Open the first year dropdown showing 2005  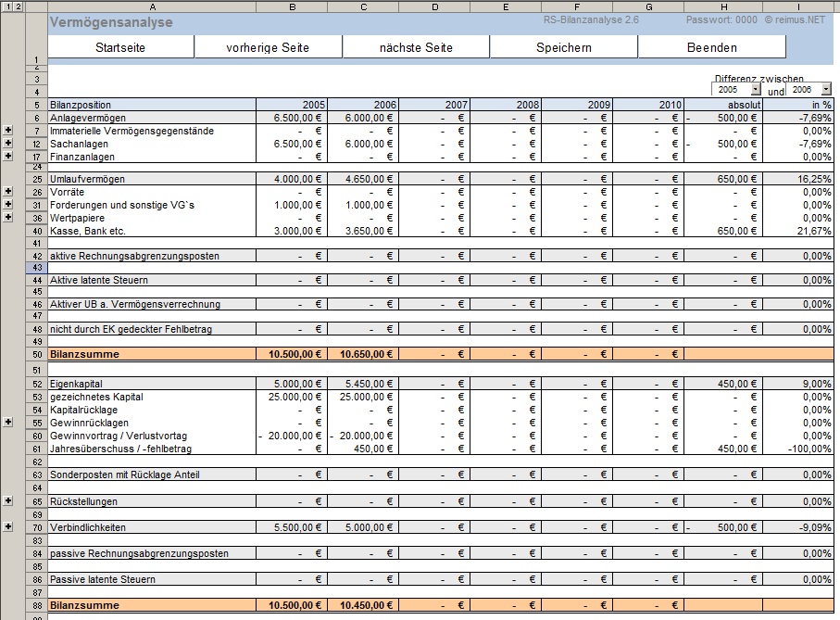point(756,90)
